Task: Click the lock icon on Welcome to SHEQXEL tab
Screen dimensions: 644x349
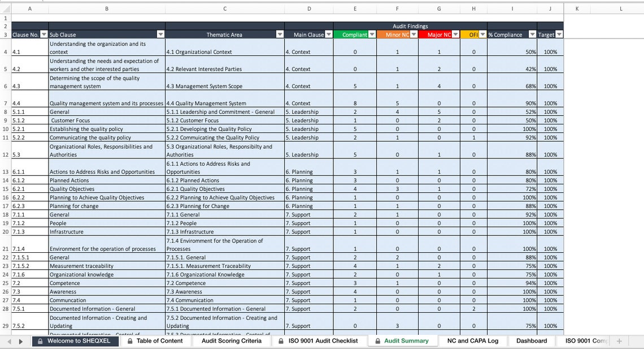Action: [41, 341]
